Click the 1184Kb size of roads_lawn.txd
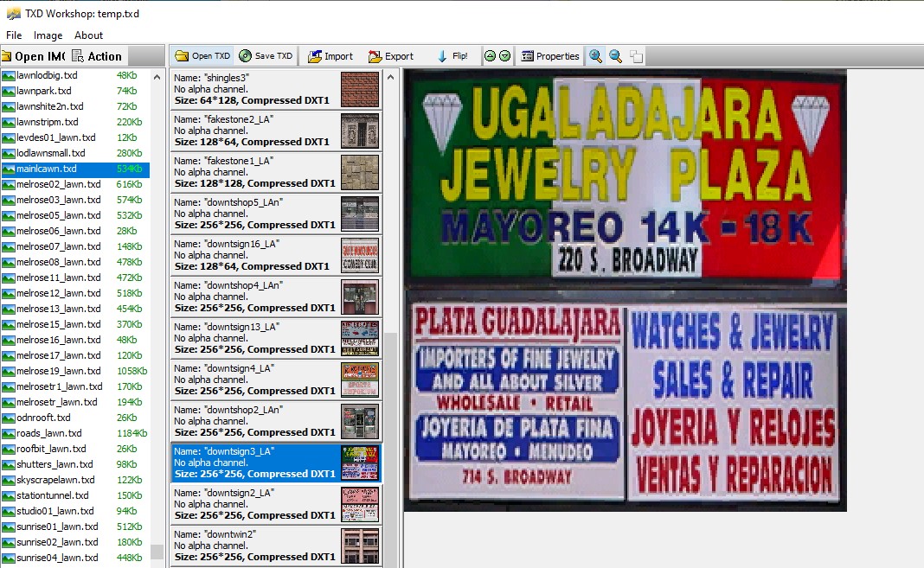This screenshot has height=568, width=924. click(x=132, y=433)
